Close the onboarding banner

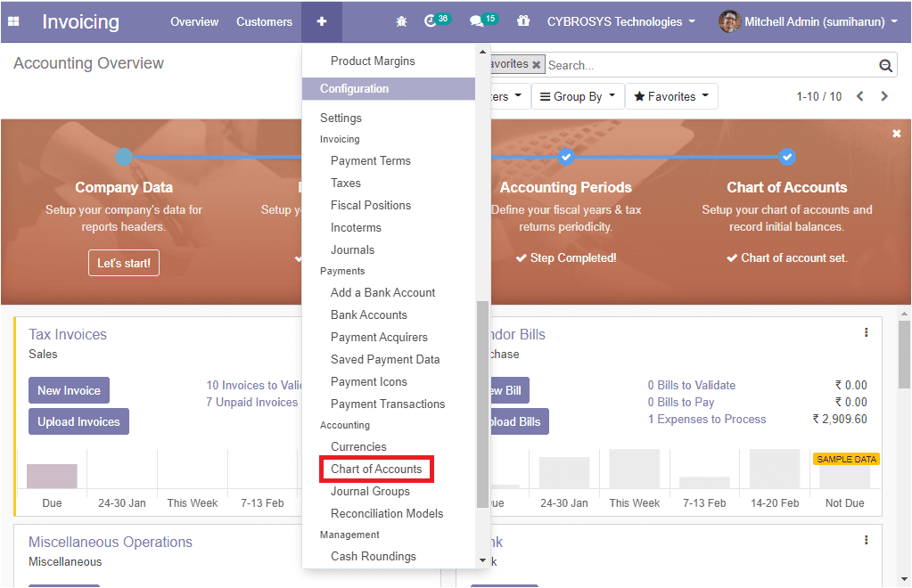click(897, 134)
